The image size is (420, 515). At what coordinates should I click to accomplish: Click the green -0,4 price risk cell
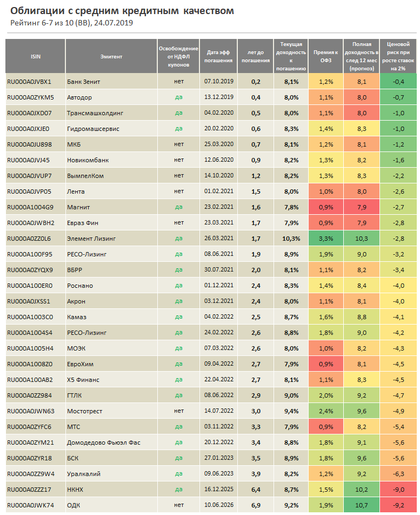(398, 82)
